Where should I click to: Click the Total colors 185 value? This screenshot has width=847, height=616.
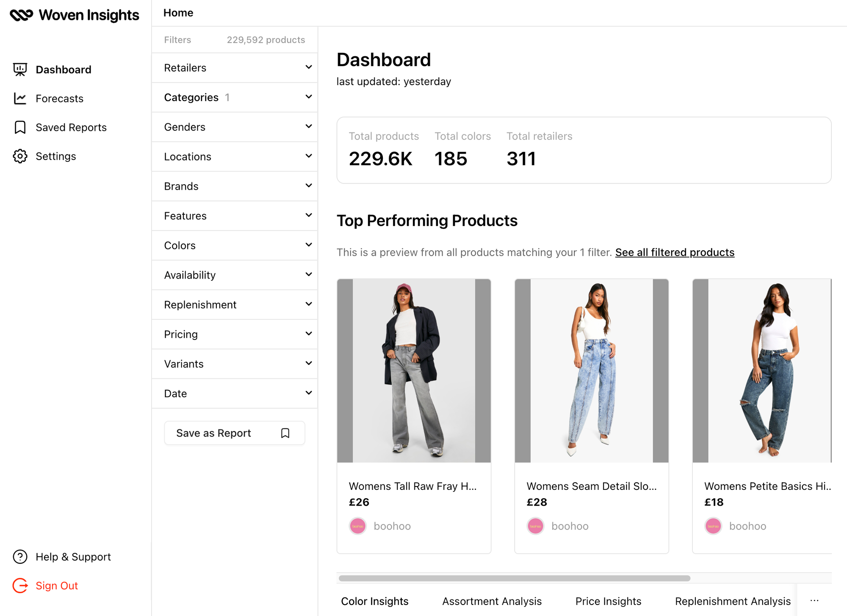pyautogui.click(x=451, y=159)
